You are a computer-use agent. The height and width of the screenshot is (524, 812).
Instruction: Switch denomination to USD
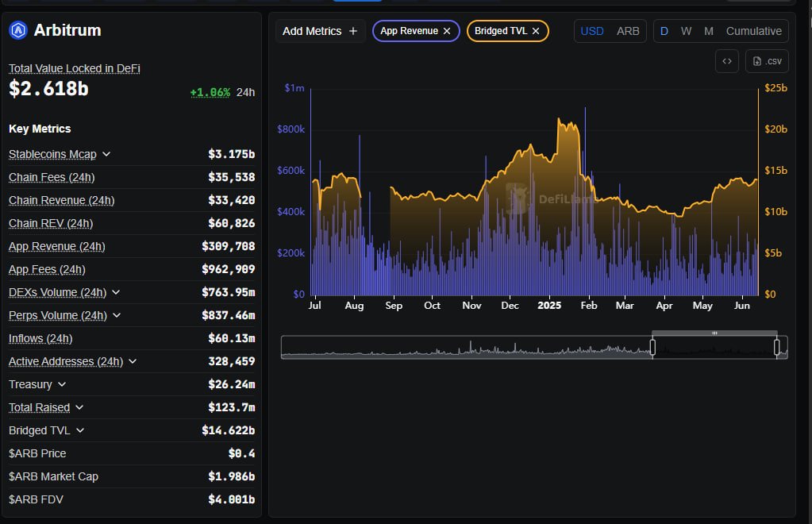[x=592, y=31]
